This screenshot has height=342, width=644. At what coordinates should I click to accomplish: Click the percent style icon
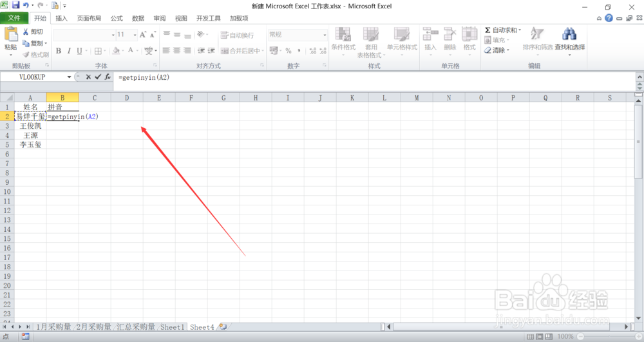(x=289, y=50)
